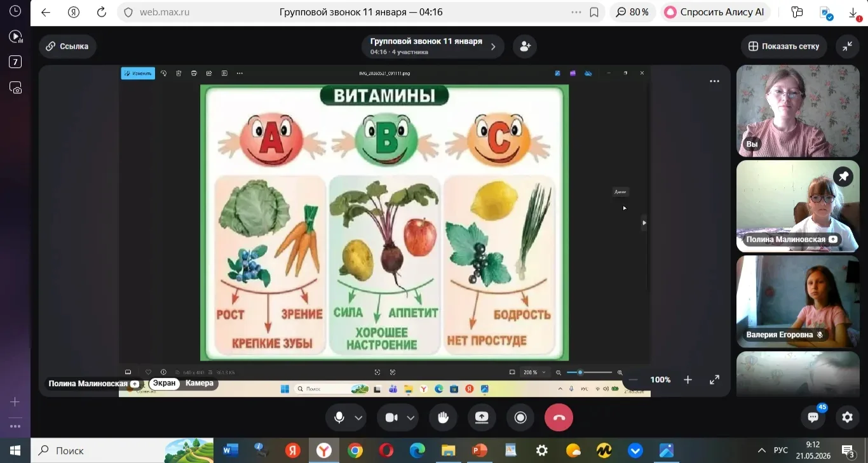The height and width of the screenshot is (463, 868).
Task: Open call settings gear icon
Action: tap(847, 417)
